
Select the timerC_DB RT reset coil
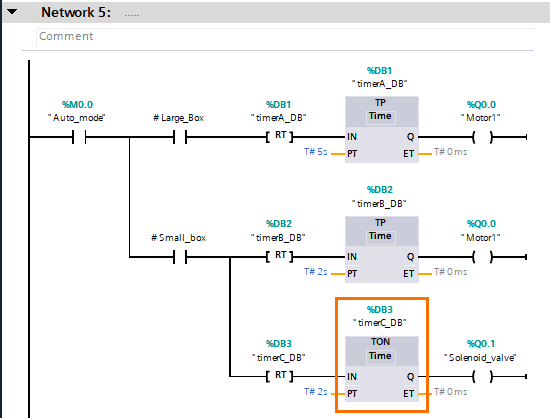click(x=280, y=377)
